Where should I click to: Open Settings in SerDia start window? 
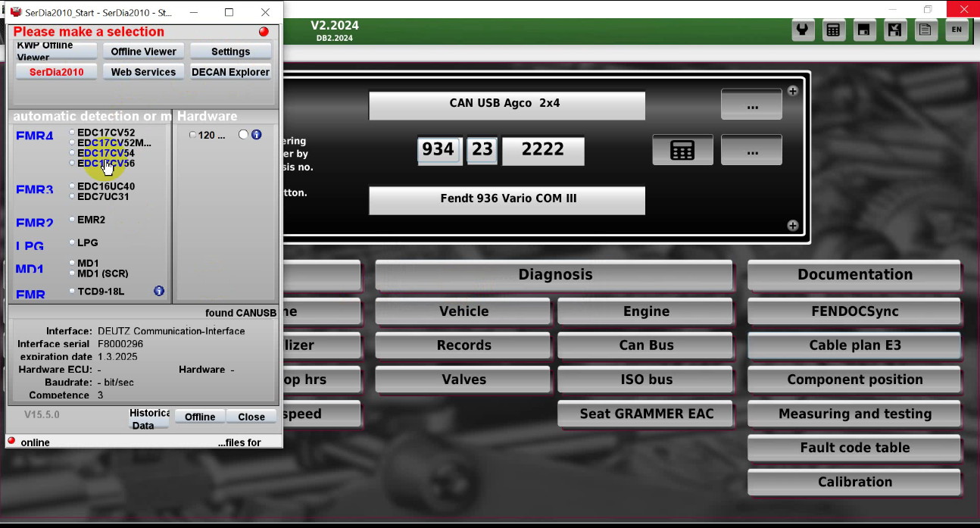point(231,51)
